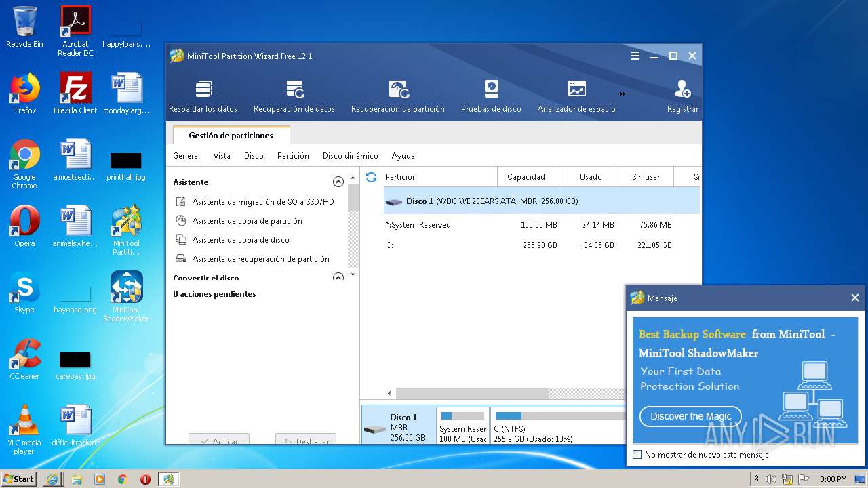868x488 pixels.
Task: Open Respaldar los datos tool
Action: click(x=203, y=96)
